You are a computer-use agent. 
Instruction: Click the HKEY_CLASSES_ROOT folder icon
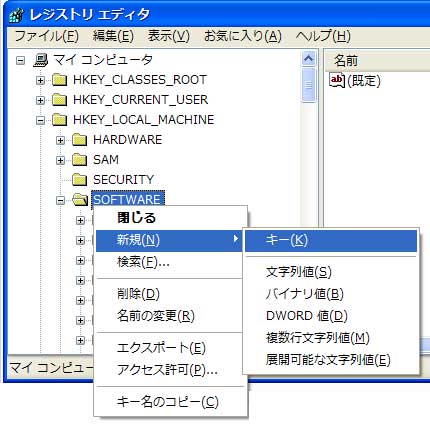click(x=60, y=80)
